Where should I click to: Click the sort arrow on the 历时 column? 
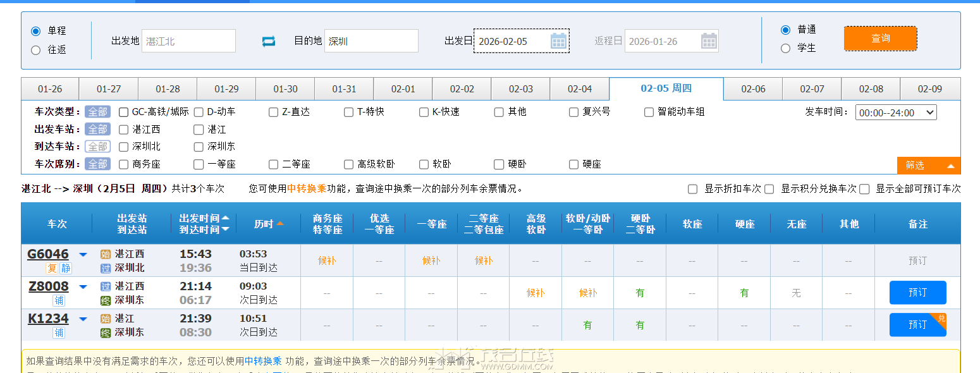pos(281,223)
